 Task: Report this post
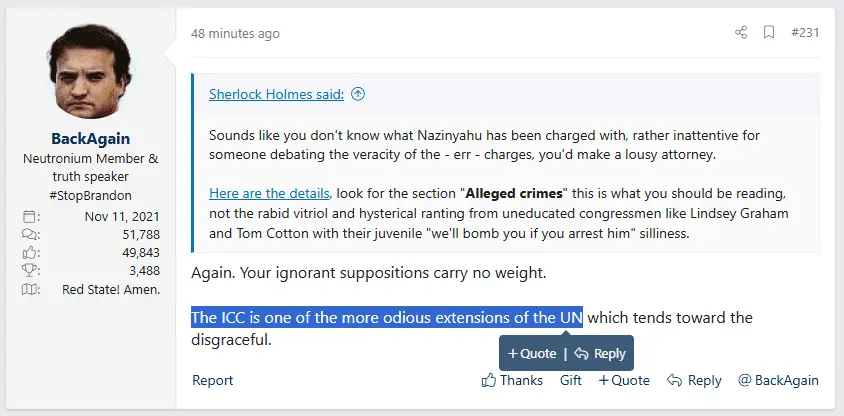212,380
